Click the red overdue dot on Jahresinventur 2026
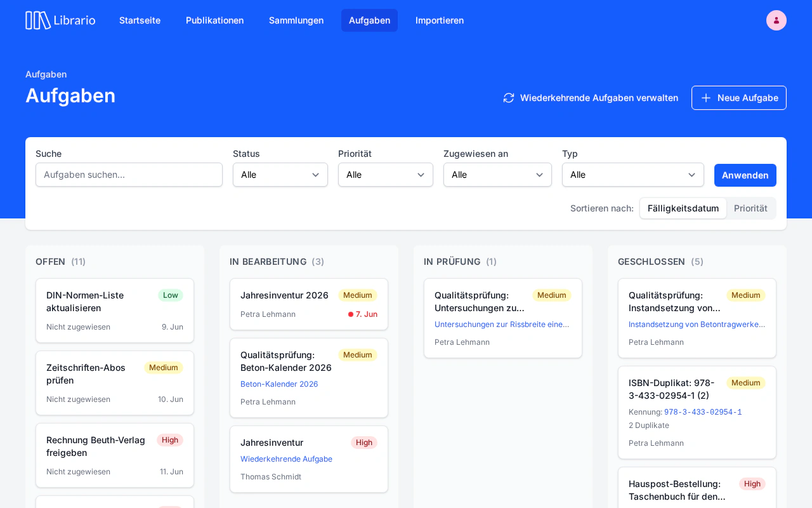The width and height of the screenshot is (812, 508). coord(351,314)
